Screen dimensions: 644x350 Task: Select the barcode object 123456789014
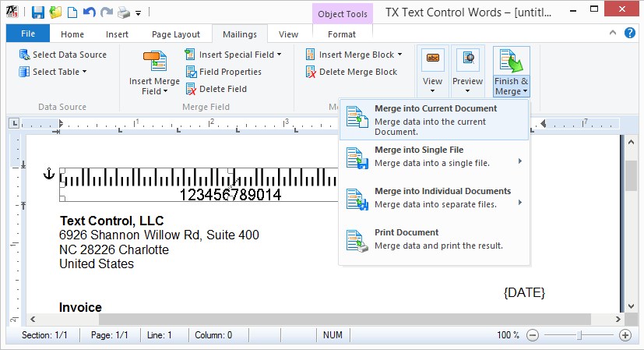199,185
